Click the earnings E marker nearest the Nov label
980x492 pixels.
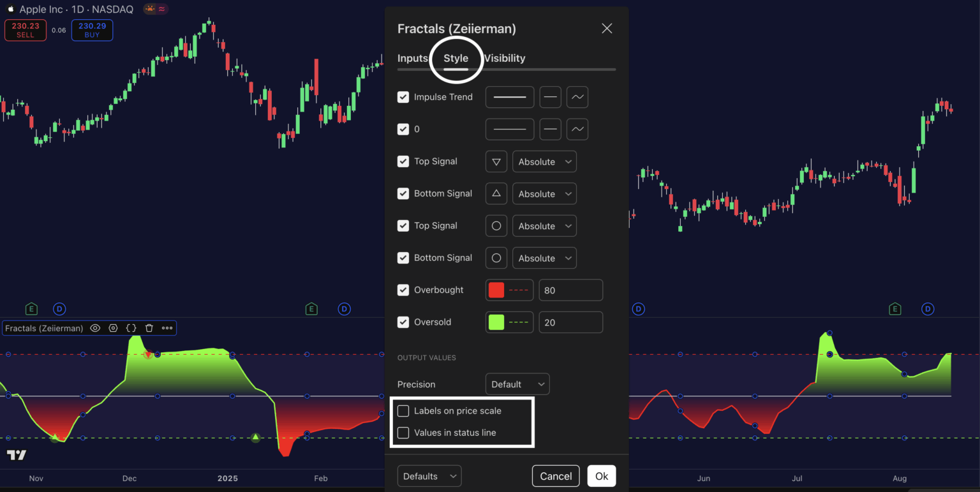[31, 309]
